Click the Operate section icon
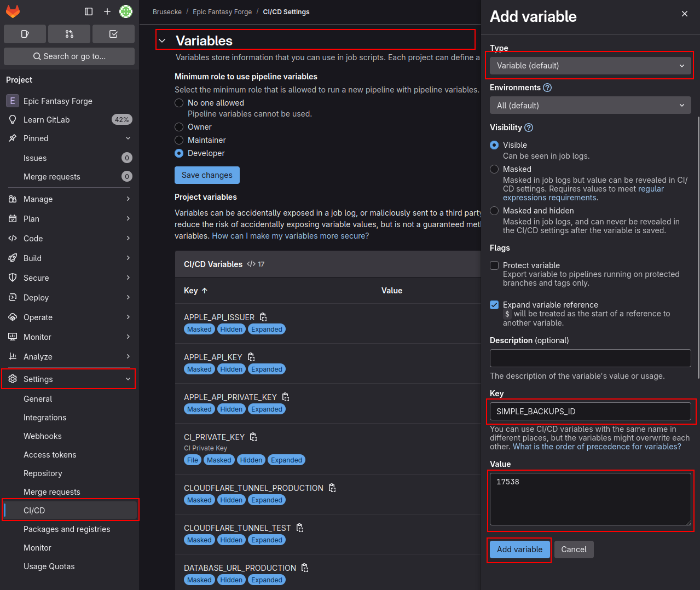Viewport: 700px width, 590px height. tap(13, 317)
